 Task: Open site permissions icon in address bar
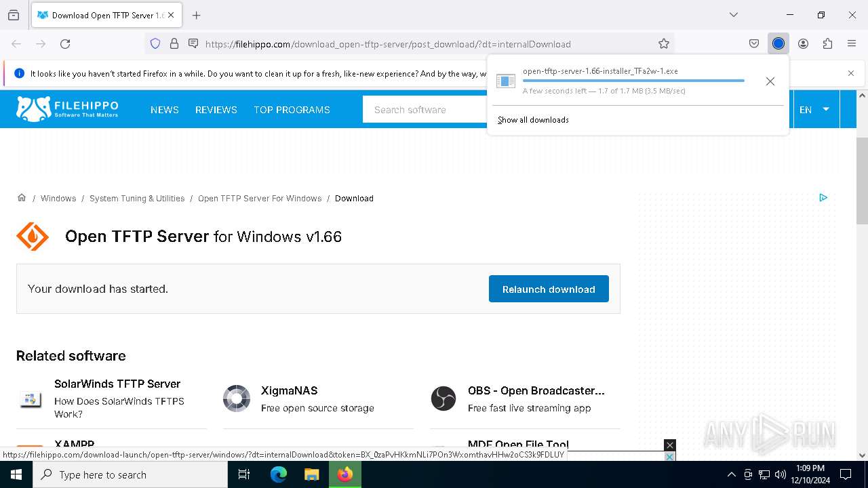coord(193,44)
